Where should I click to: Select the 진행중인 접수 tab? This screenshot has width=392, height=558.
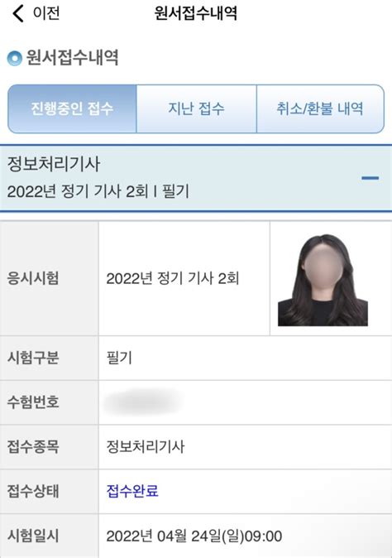[x=72, y=109]
